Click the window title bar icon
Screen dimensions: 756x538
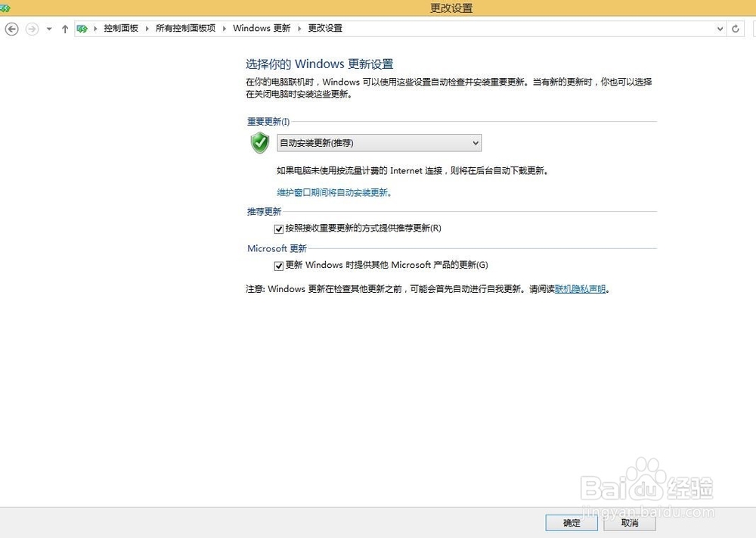point(5,8)
